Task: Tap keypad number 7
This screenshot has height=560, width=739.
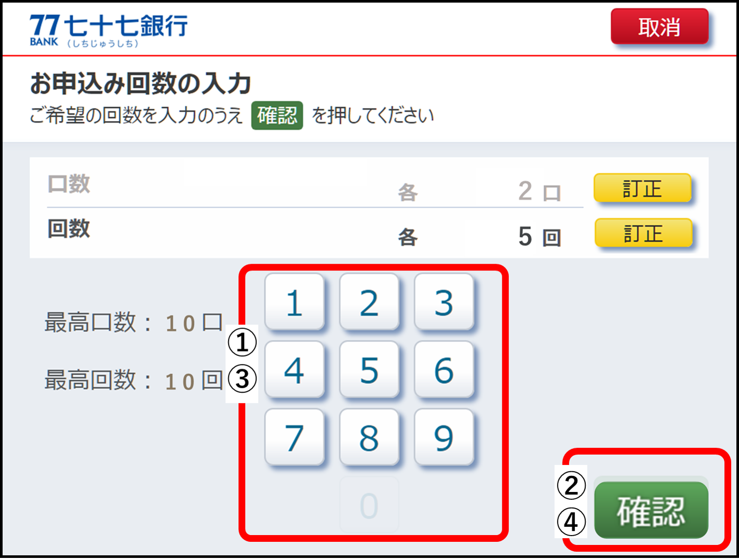Action: coord(294,437)
